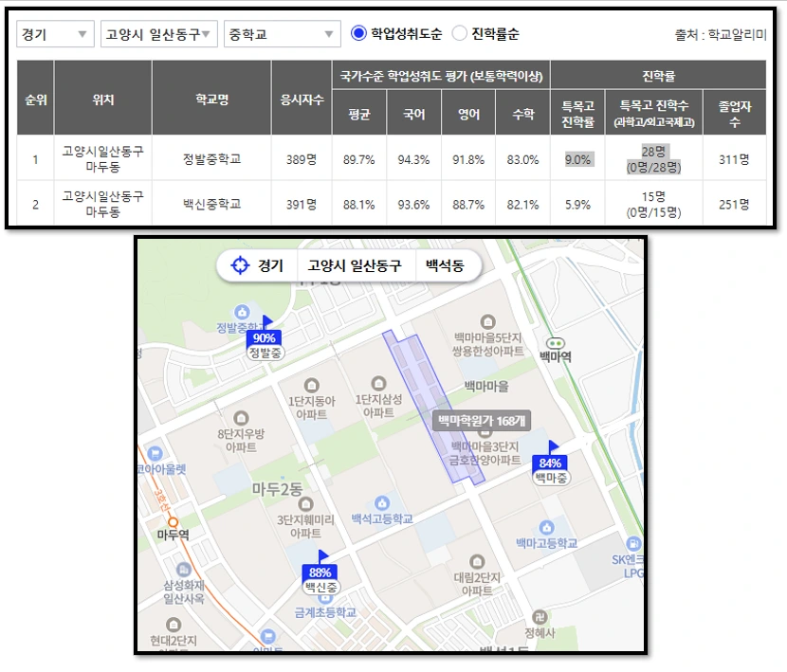Click the 순위 column header

tap(35, 98)
